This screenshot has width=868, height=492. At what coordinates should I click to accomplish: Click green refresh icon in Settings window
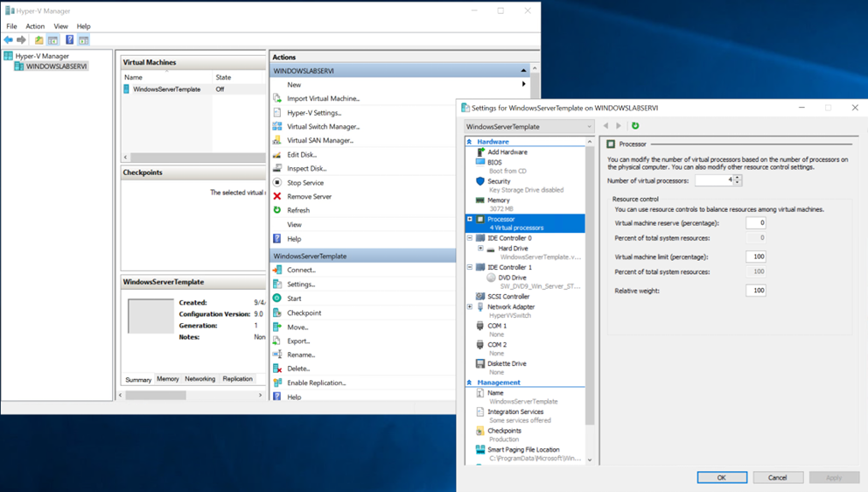pyautogui.click(x=635, y=126)
